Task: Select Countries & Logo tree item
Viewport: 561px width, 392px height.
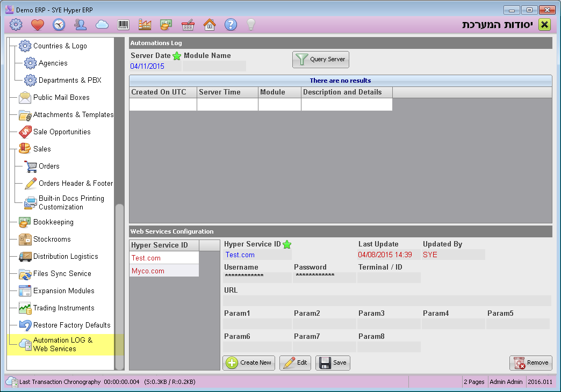Action: pyautogui.click(x=53, y=46)
